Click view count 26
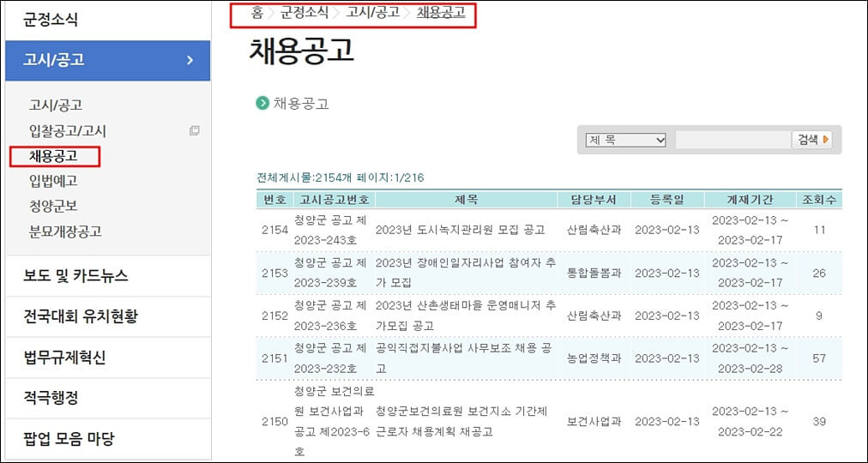The width and height of the screenshot is (868, 463). [819, 273]
